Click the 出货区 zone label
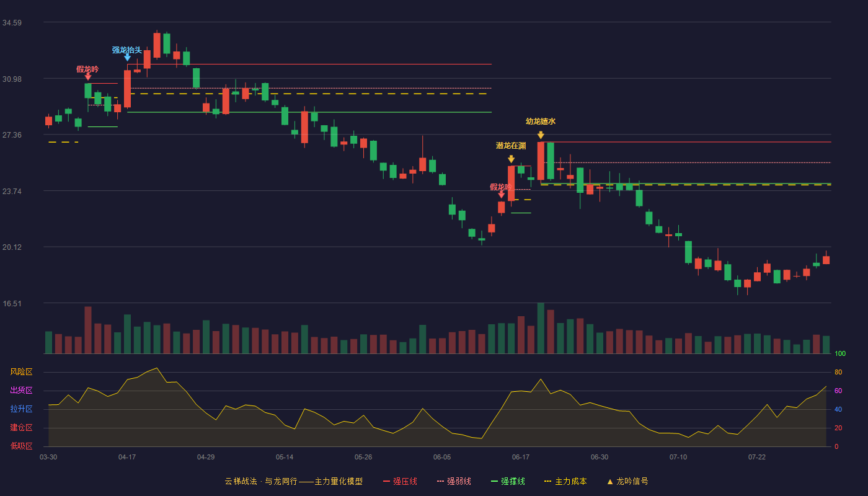 point(21,391)
